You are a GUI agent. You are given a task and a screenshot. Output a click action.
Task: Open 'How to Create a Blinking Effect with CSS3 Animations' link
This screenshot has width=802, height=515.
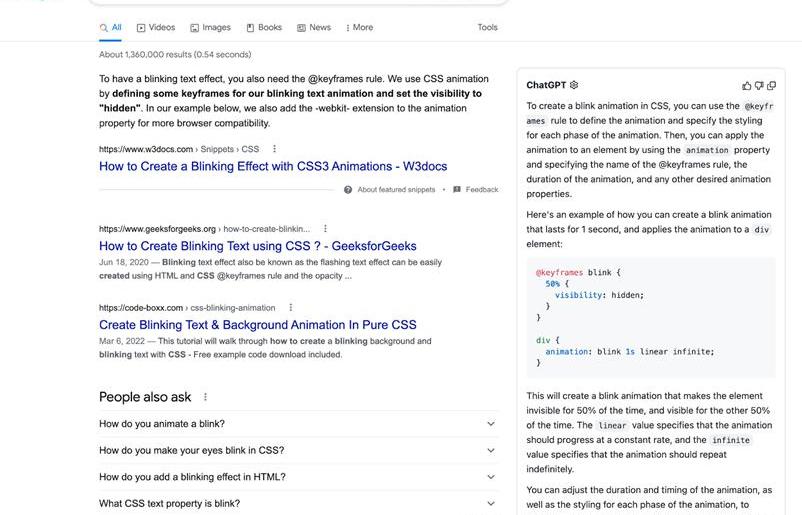273,166
